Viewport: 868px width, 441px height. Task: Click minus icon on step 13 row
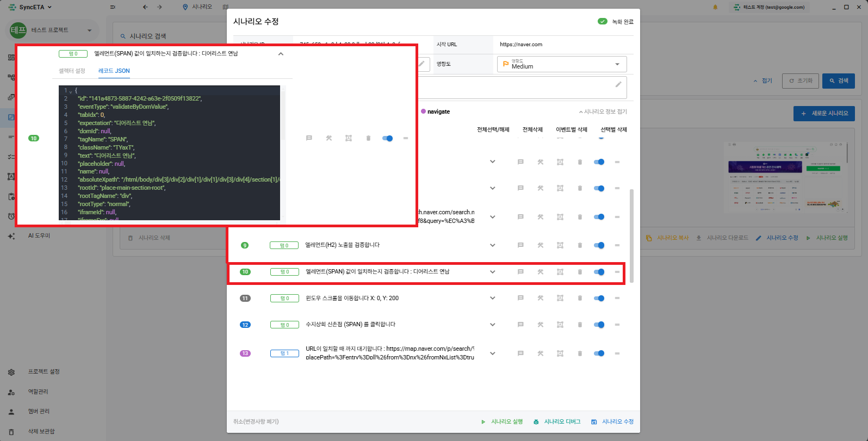tap(617, 353)
